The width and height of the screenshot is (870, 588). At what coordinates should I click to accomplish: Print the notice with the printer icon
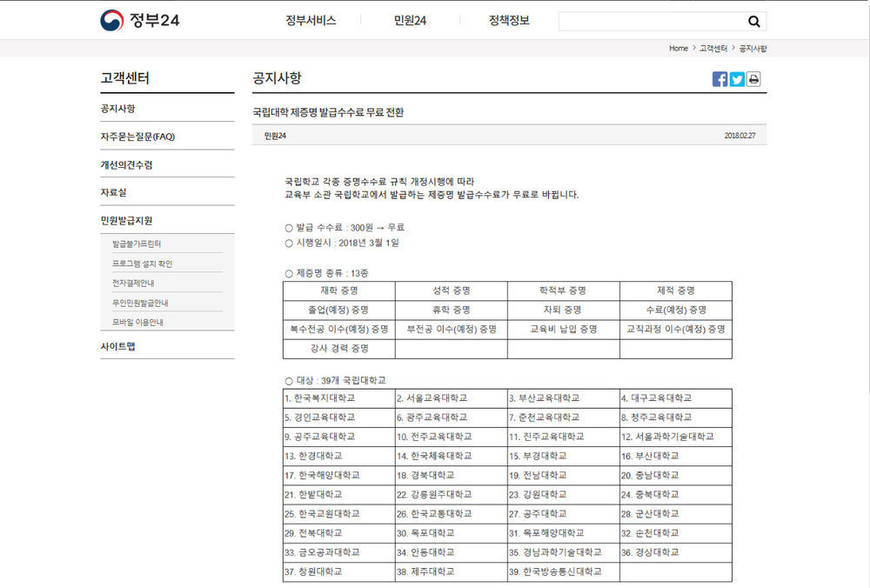tap(753, 79)
